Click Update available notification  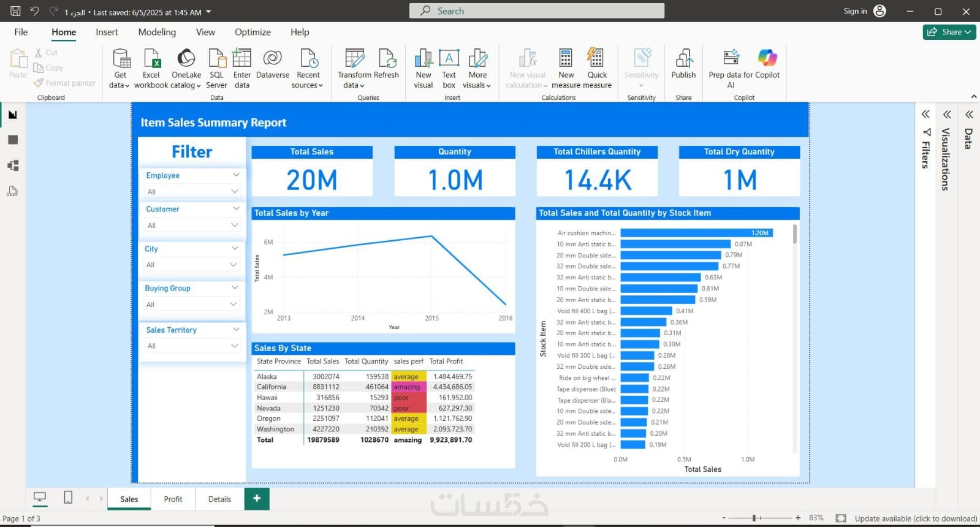[x=916, y=518]
